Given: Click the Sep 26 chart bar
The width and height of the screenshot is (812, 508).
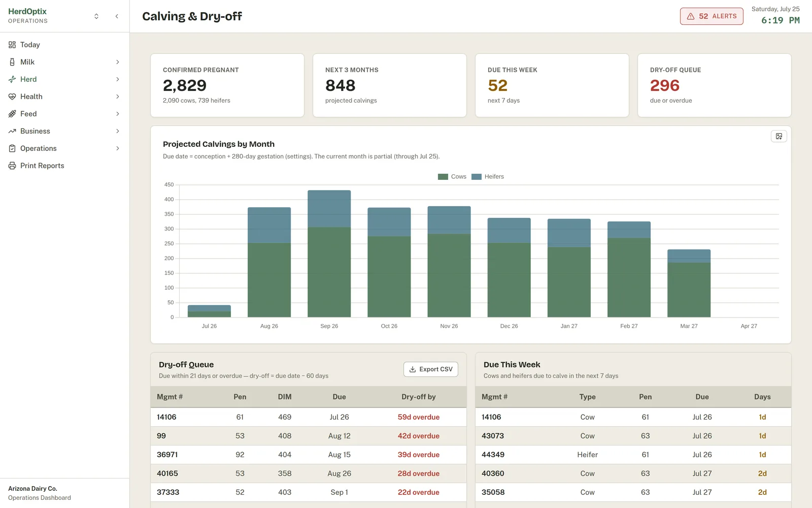Looking at the screenshot, I should coord(329,254).
